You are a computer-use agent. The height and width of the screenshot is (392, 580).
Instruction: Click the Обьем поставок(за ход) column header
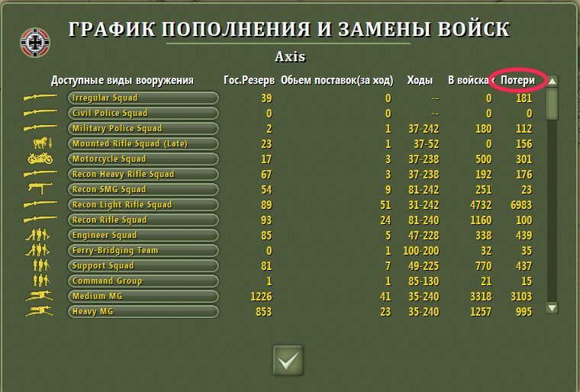click(x=337, y=80)
